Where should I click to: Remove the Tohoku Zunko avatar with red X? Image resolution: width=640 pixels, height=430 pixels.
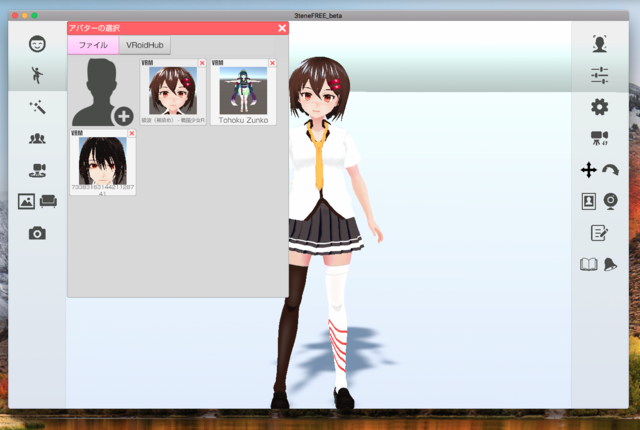272,63
